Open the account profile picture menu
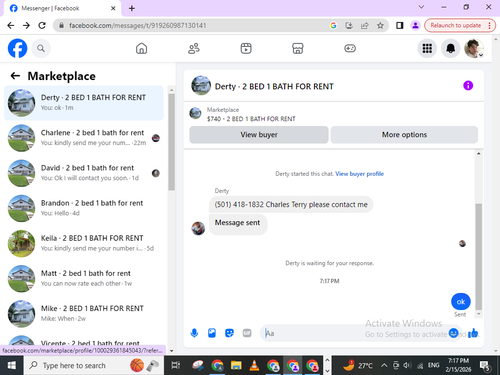Image resolution: width=500 pixels, height=375 pixels. coord(474,49)
